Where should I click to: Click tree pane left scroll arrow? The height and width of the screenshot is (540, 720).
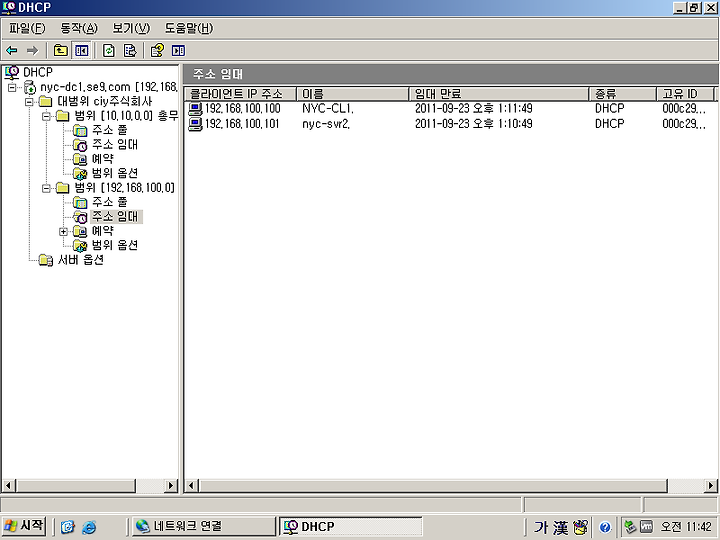pyautogui.click(x=8, y=485)
